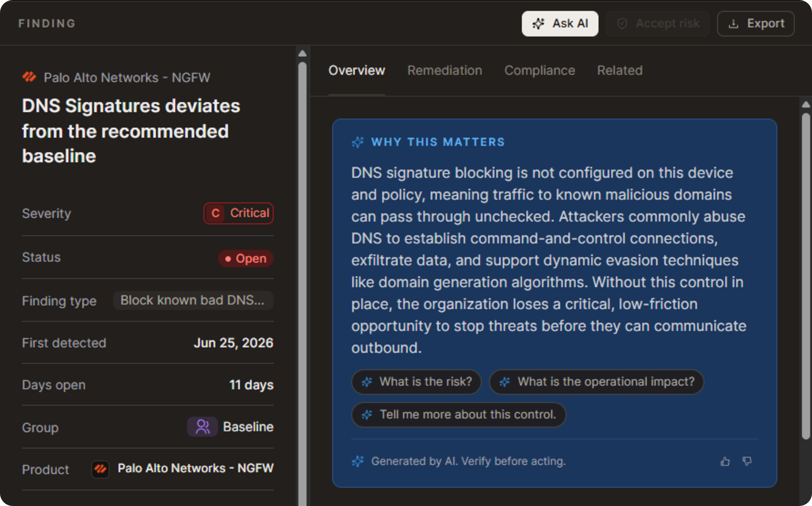Click the Palo Alto logo in Product row
Image resolution: width=812 pixels, height=506 pixels.
click(x=100, y=469)
